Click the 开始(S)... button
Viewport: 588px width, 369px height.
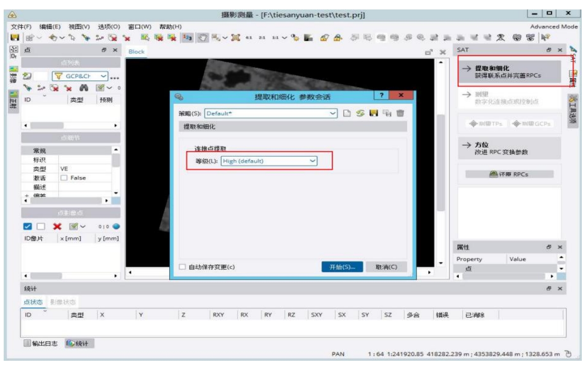(342, 267)
